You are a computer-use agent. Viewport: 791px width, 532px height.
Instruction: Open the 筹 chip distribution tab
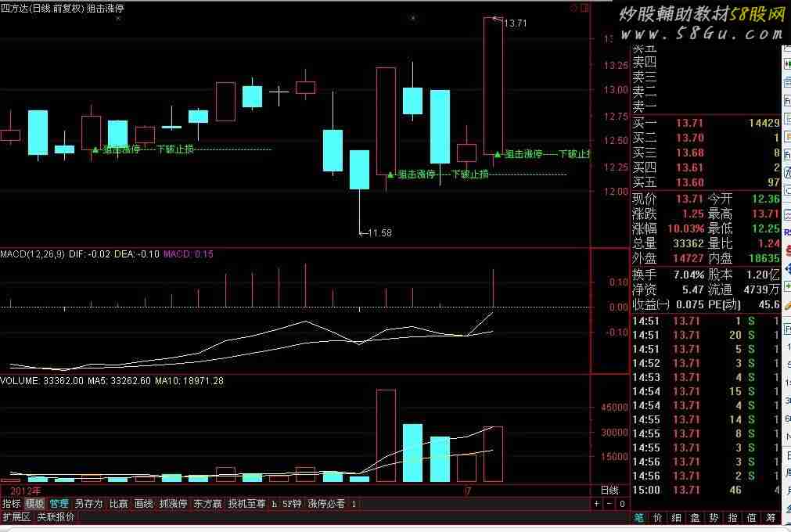click(x=771, y=517)
